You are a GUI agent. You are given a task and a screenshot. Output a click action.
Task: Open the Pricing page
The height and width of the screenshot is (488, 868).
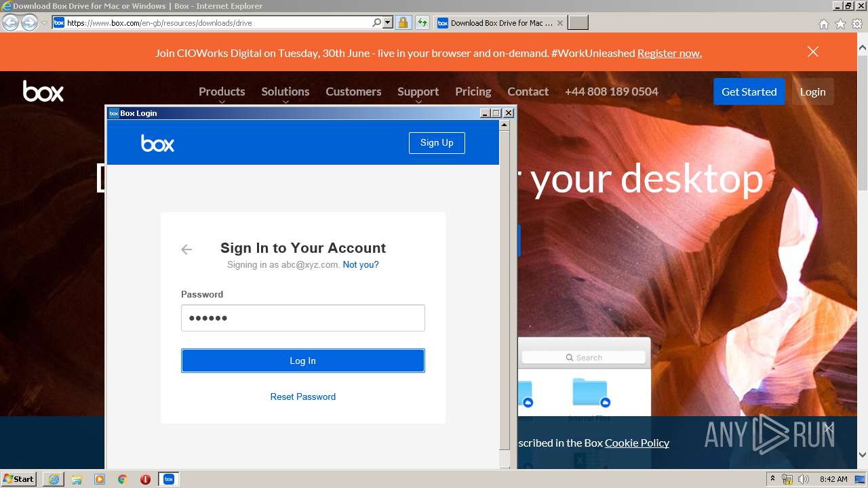pos(473,91)
